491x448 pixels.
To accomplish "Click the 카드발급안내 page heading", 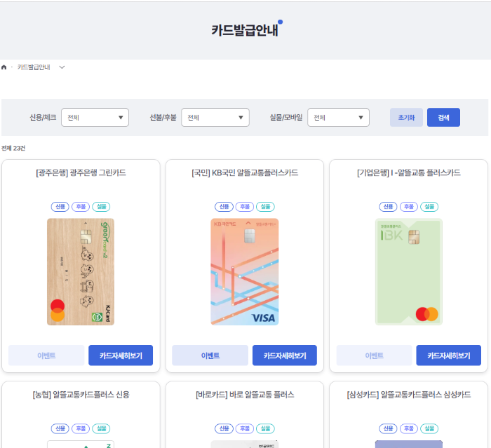I will coord(245,30).
